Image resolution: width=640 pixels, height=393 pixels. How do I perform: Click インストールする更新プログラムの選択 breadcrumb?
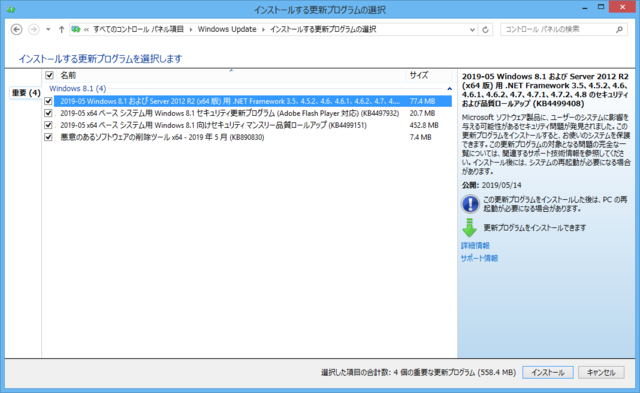[323, 29]
